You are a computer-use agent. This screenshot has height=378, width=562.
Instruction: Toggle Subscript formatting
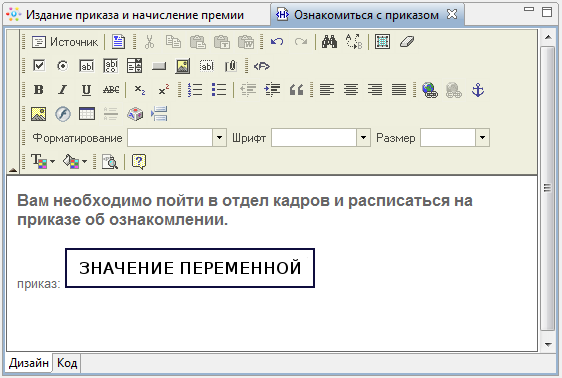point(139,90)
